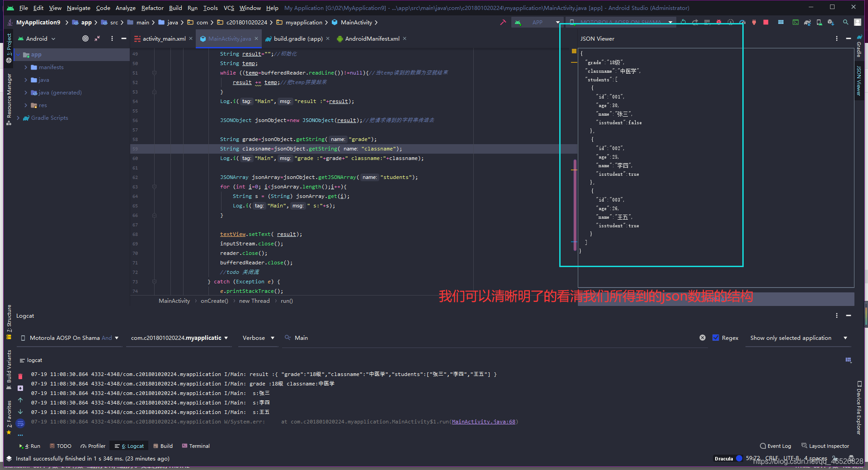Open the SDK Manager icon

point(831,22)
